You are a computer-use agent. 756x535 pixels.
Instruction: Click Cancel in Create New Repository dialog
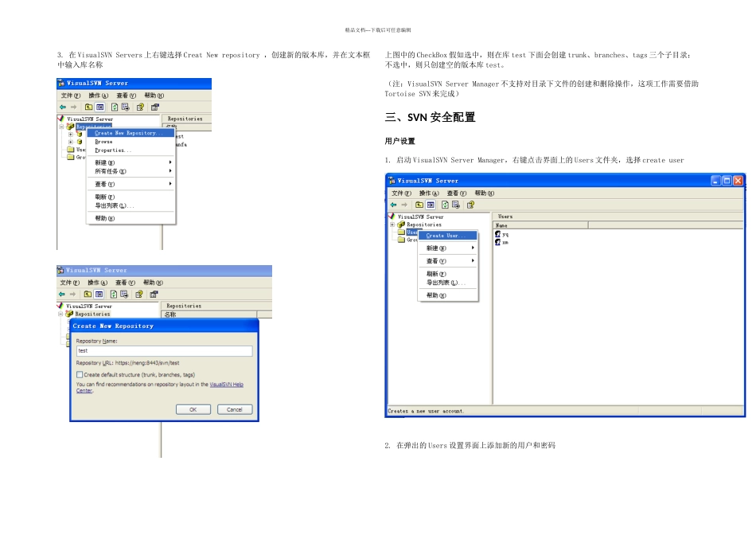pos(235,409)
